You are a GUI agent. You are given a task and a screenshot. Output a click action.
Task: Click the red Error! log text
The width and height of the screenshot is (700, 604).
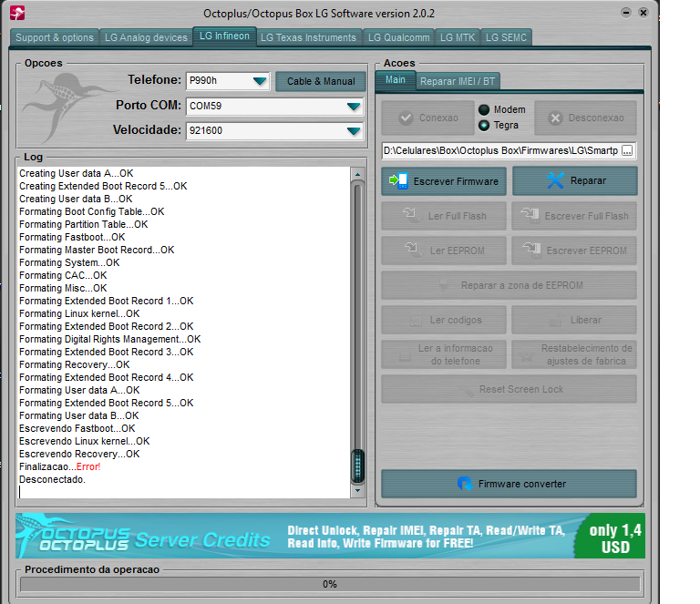point(88,466)
